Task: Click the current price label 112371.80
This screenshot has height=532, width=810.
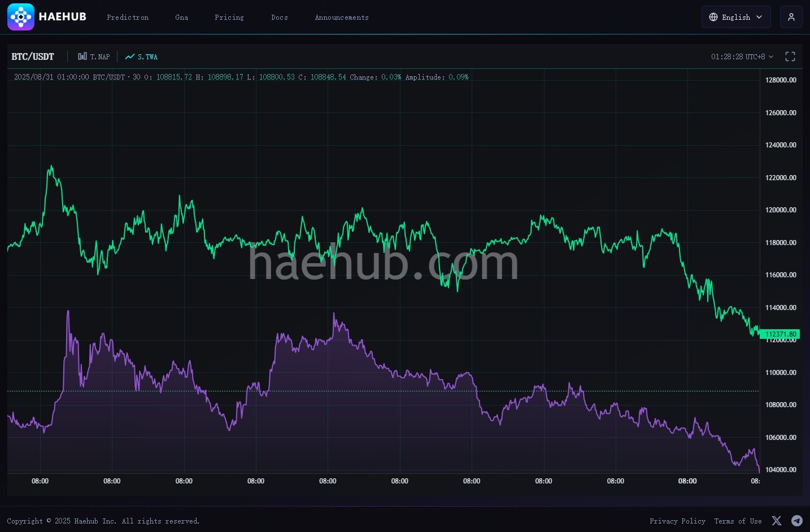Action: pos(780,334)
